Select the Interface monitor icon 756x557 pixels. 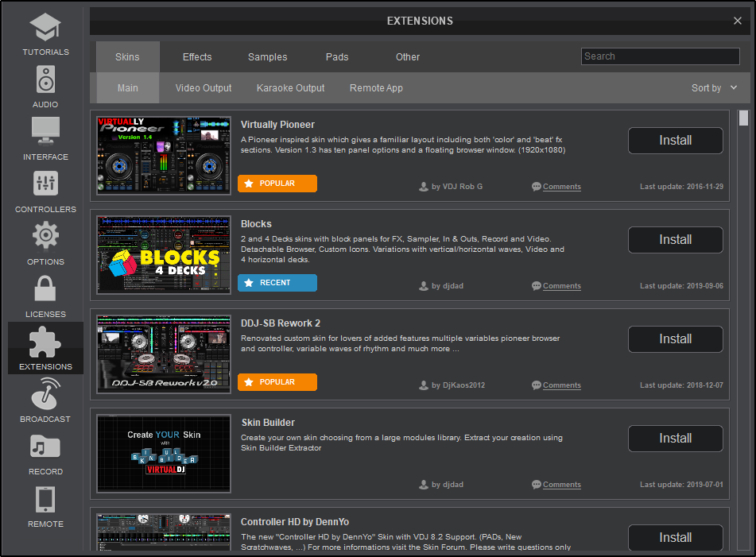point(45,132)
